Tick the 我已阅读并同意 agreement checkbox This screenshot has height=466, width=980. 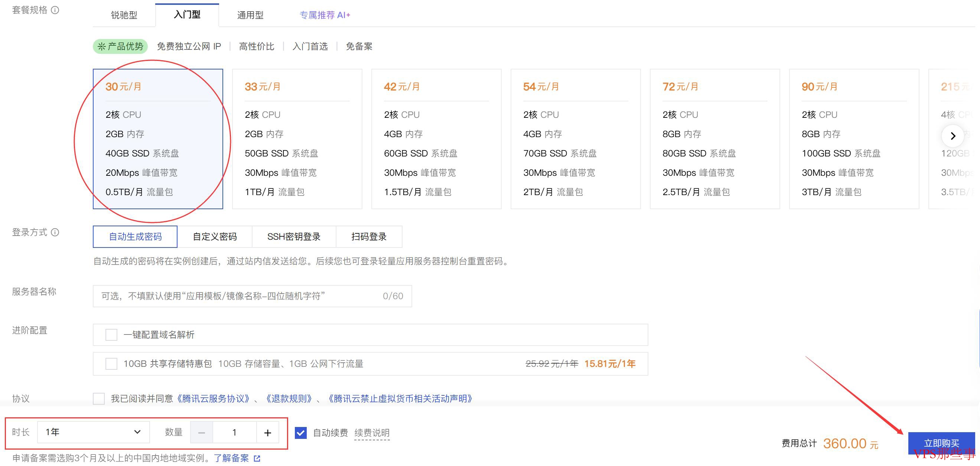click(x=99, y=399)
